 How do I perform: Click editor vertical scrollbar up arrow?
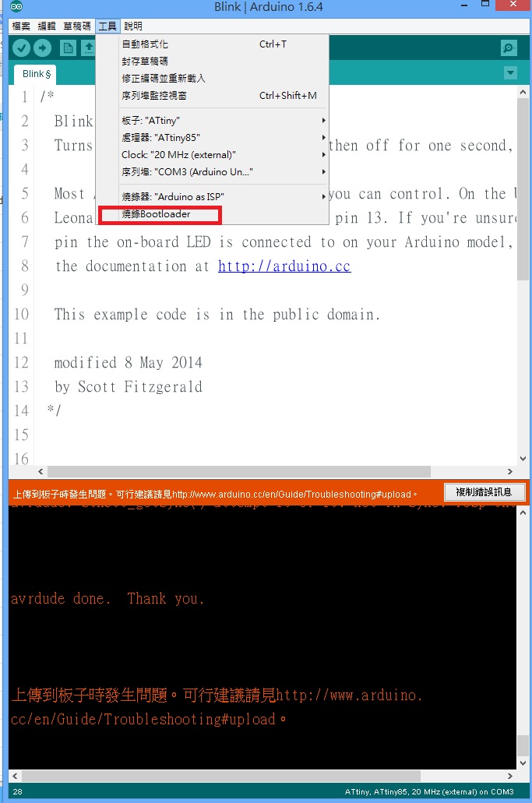click(x=523, y=93)
